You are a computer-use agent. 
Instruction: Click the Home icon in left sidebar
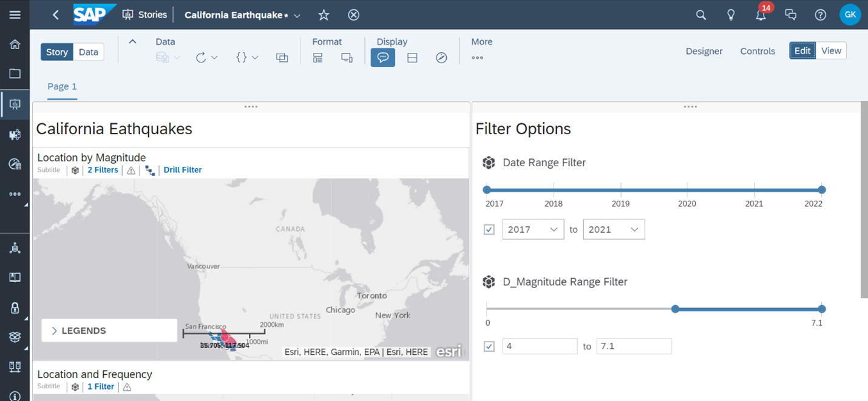[x=15, y=44]
